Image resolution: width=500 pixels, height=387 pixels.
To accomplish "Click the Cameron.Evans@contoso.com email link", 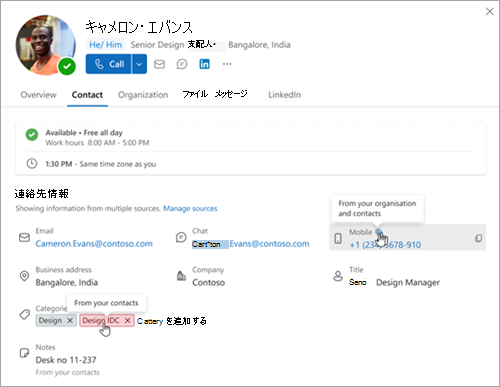I will coord(94,244).
